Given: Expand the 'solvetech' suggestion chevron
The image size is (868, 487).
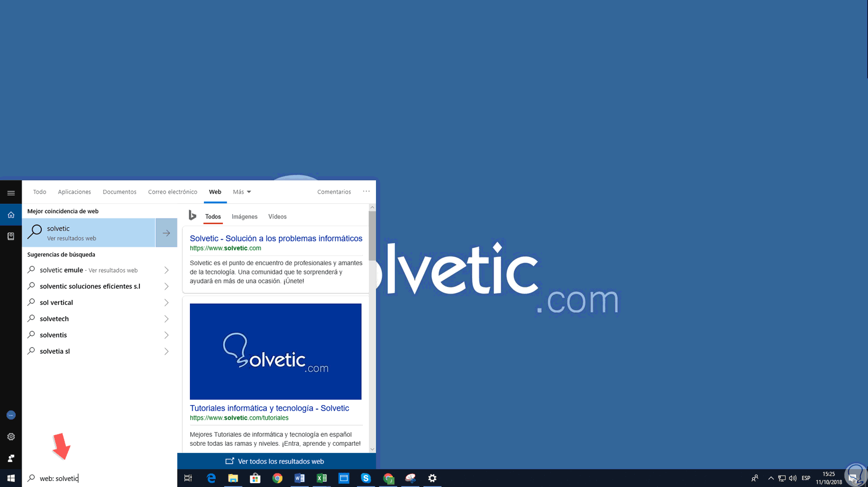Looking at the screenshot, I should [x=167, y=319].
